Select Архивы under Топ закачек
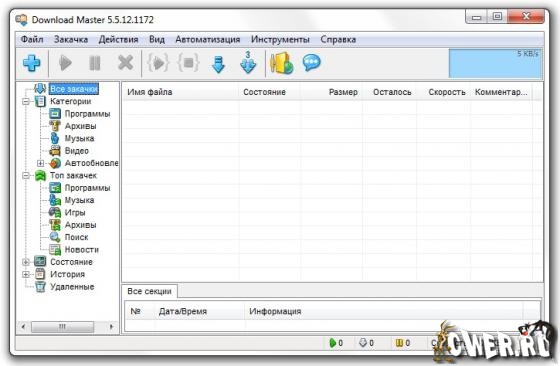Screen dimensions: 560x366 [80, 225]
